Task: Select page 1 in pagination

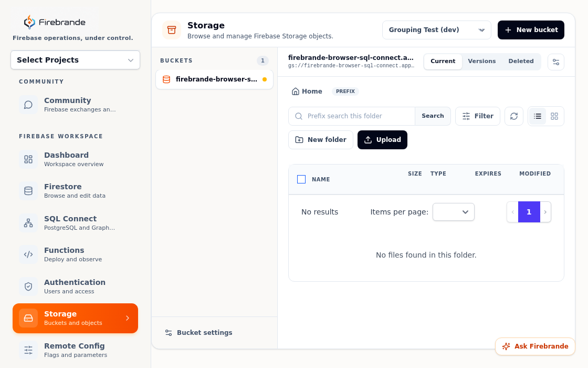Action: point(529,212)
